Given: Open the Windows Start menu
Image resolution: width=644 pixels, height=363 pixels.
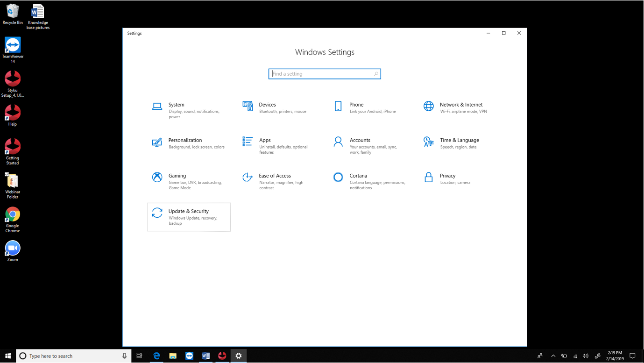Looking at the screenshot, I should click(8, 356).
